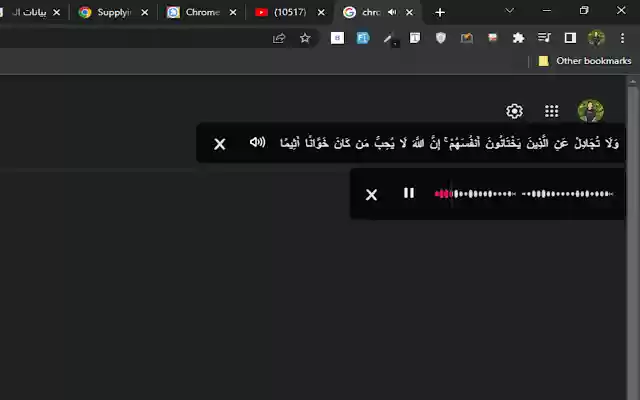
Task: Close the Arabic verse text bar
Action: click(220, 144)
